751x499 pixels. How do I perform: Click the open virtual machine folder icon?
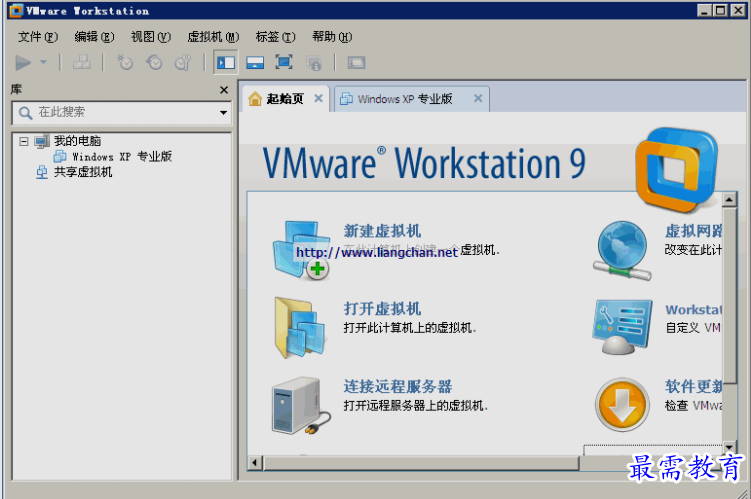[300, 328]
